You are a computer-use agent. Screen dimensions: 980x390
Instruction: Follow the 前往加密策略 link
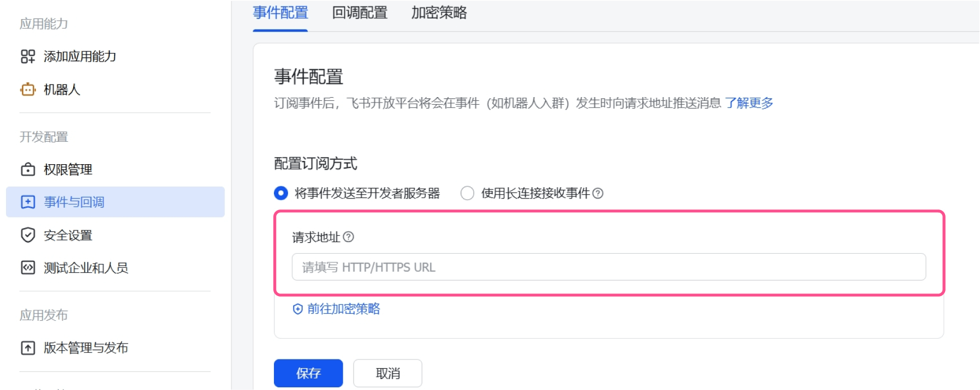pyautogui.click(x=344, y=309)
